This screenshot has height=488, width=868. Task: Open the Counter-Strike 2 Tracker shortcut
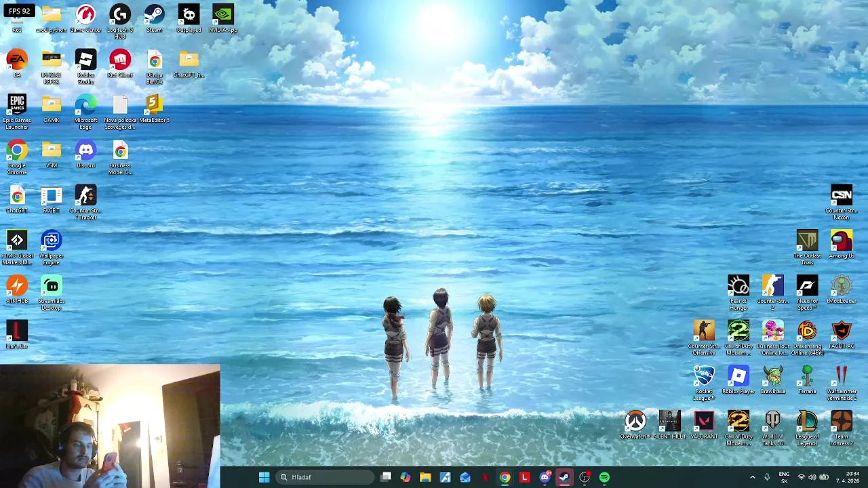(x=85, y=203)
